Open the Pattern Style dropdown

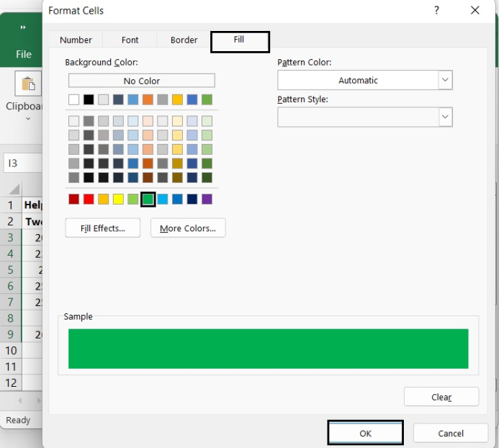tap(445, 117)
